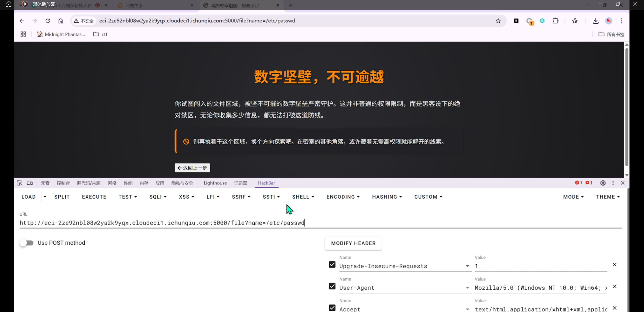Screen dimensions: 644x312
Task: Click the DevTools inspect element icon
Action: point(20,183)
